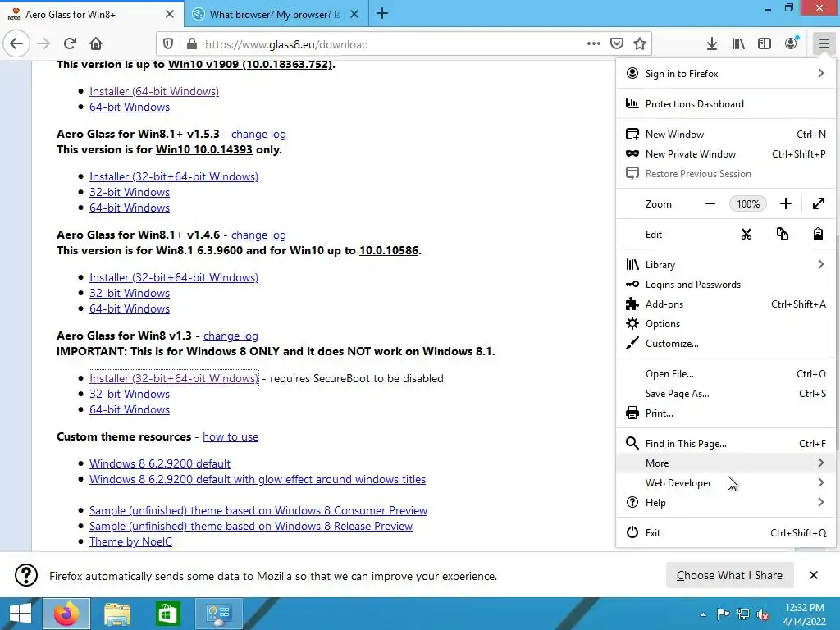This screenshot has width=840, height=630.
Task: Open Control Panel taskbar icon
Action: (x=218, y=614)
